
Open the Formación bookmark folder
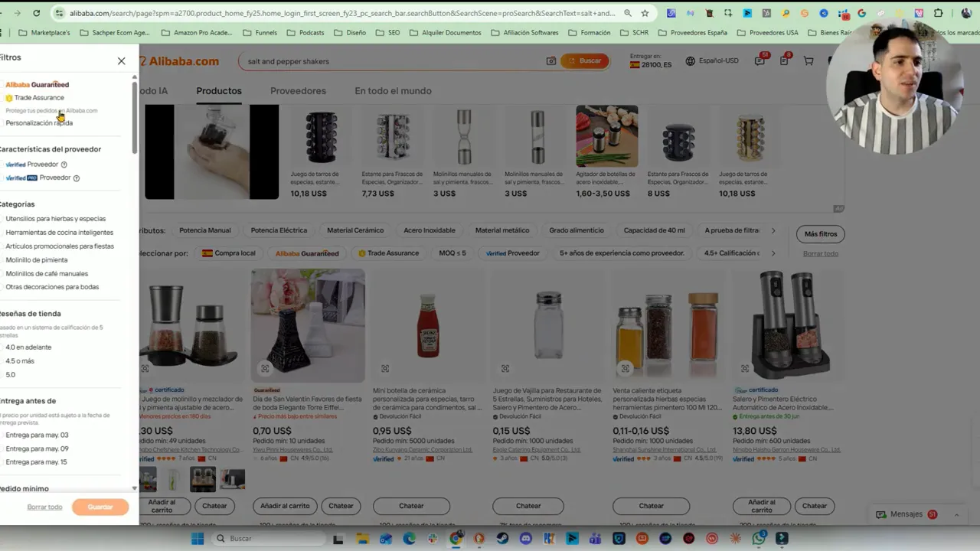(x=589, y=33)
